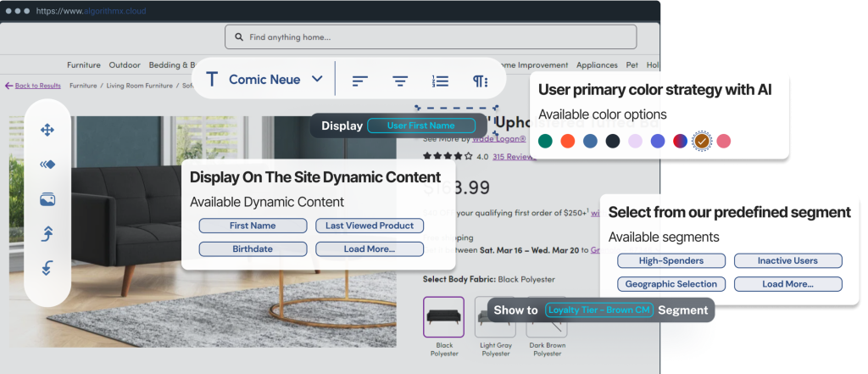Open the Appliances menu item
This screenshot has width=868, height=374.
pyautogui.click(x=597, y=64)
